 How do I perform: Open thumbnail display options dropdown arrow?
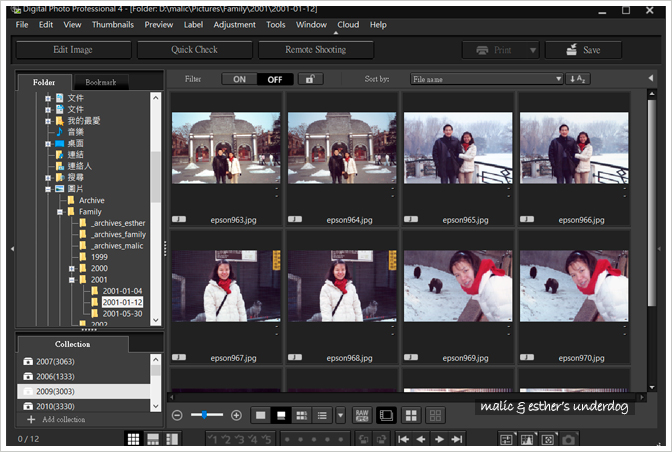tap(340, 415)
